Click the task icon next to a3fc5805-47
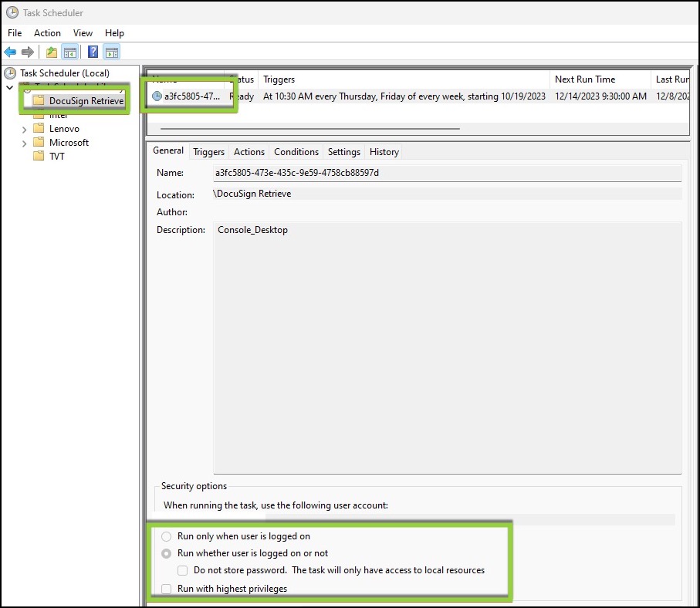 (x=159, y=96)
